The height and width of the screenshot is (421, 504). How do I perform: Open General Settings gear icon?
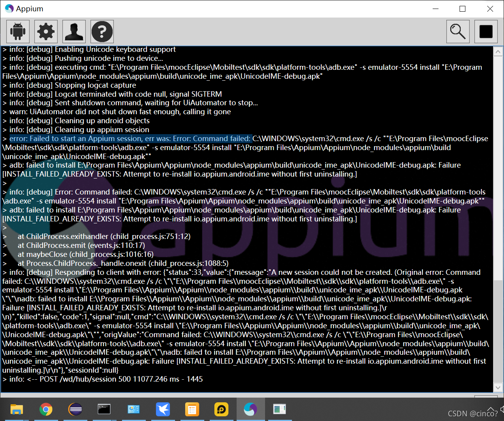click(x=46, y=32)
